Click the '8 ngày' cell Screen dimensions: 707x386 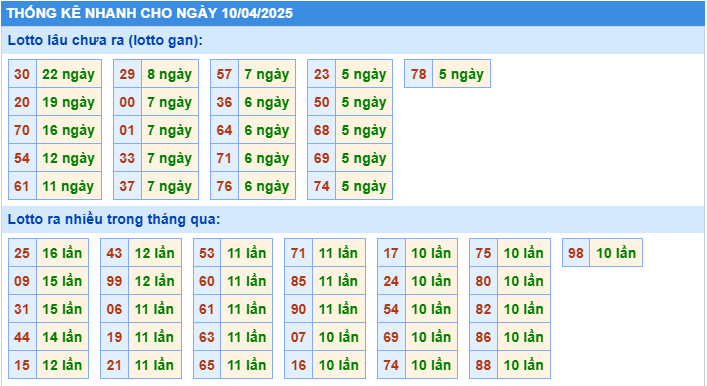tap(170, 74)
